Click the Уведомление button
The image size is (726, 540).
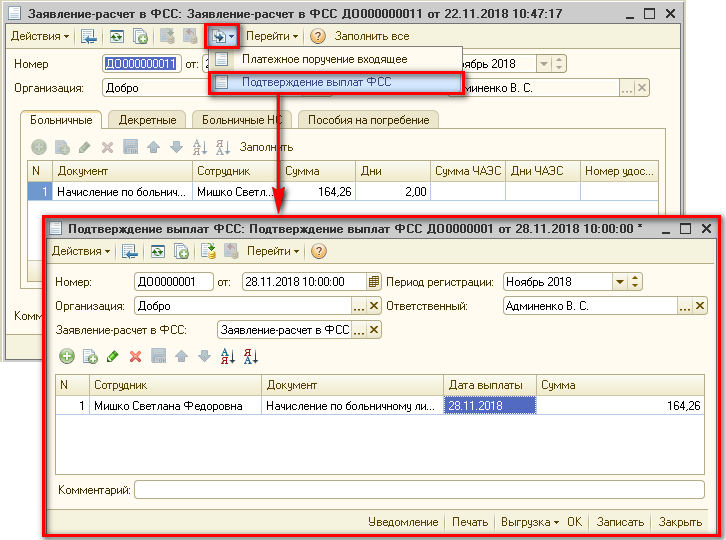pos(403,522)
